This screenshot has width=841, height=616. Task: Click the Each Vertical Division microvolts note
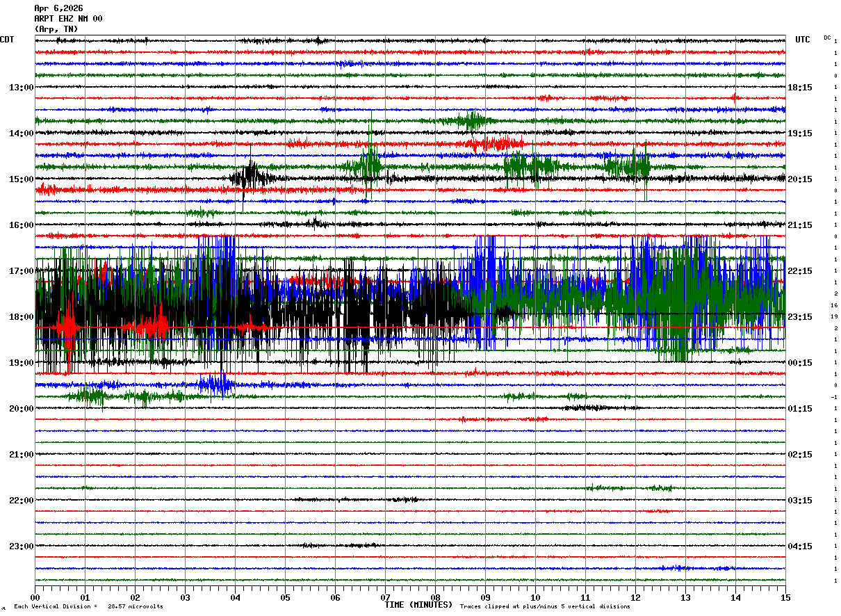(88, 606)
